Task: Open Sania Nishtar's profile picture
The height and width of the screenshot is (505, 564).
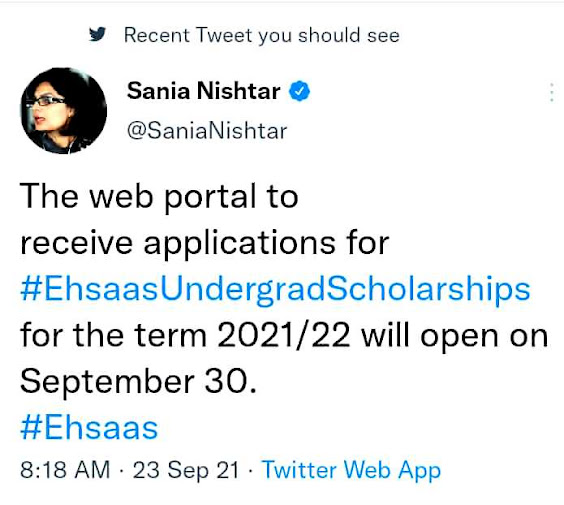Action: pyautogui.click(x=64, y=111)
